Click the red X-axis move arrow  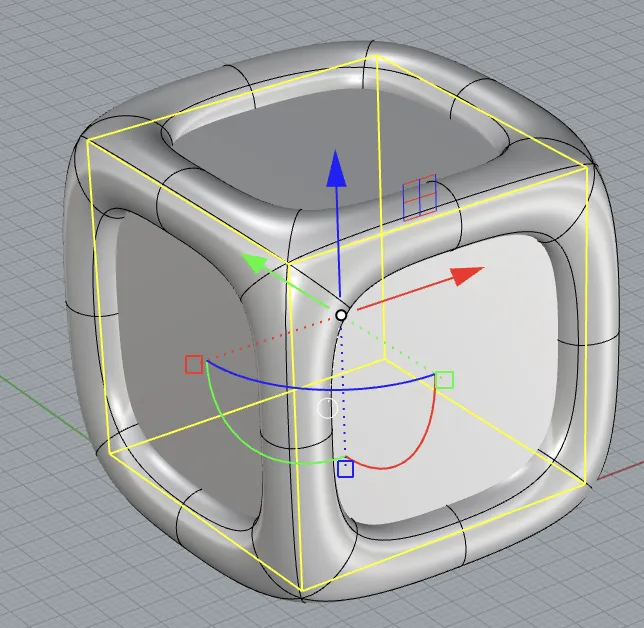coord(467,276)
